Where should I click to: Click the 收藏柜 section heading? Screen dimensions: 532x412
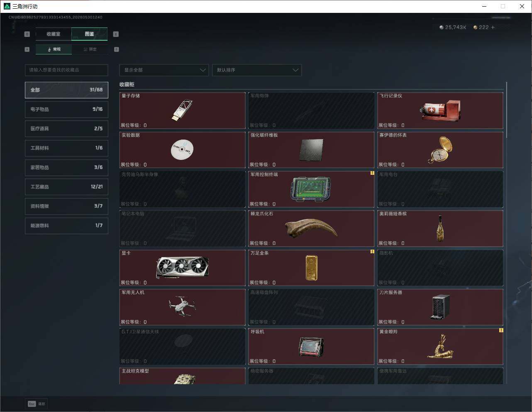127,84
